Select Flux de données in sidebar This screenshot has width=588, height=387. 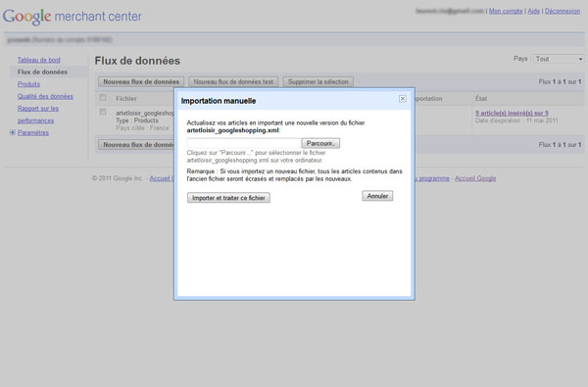[x=42, y=72]
